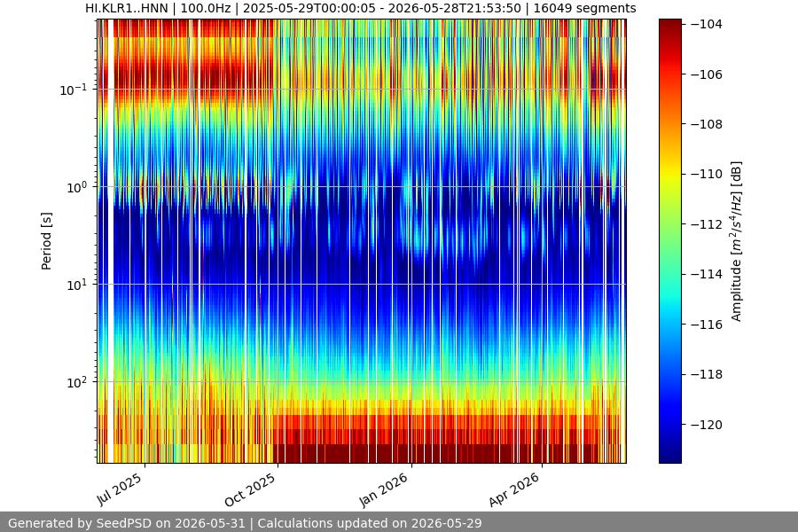This screenshot has width=798, height=532.
Task: Click the −116 colorbar tick label
Action: (x=707, y=325)
